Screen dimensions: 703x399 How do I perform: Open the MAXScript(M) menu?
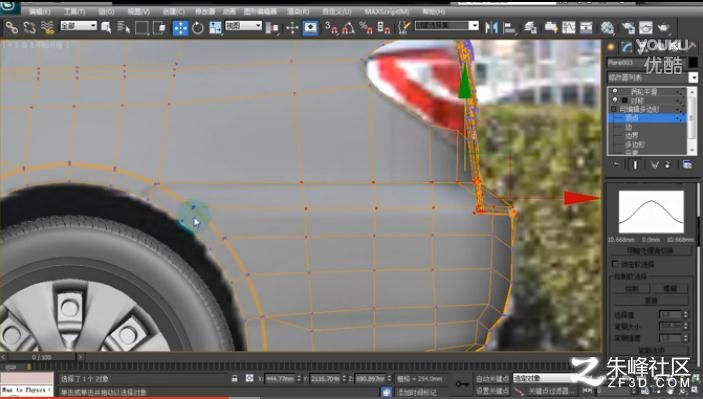[387, 11]
